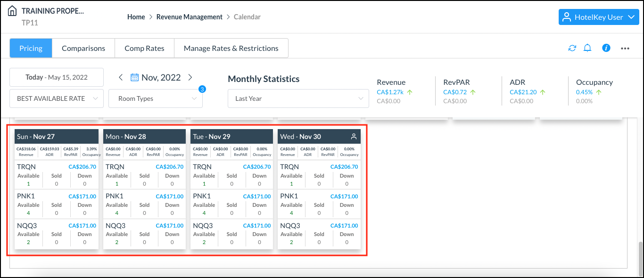The width and height of the screenshot is (644, 278).
Task: Go to previous month using left chevron
Action: [121, 77]
